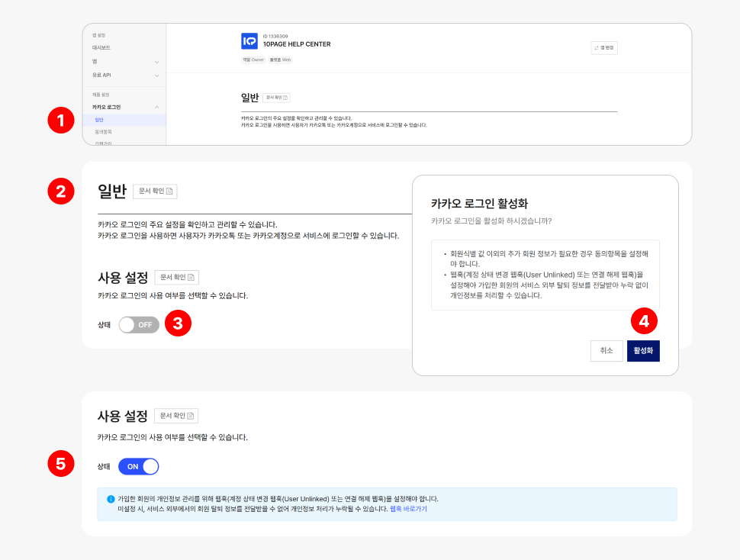Click 문서 확인 next to the large 일반 heading
This screenshot has width=740, height=560.
tap(155, 191)
